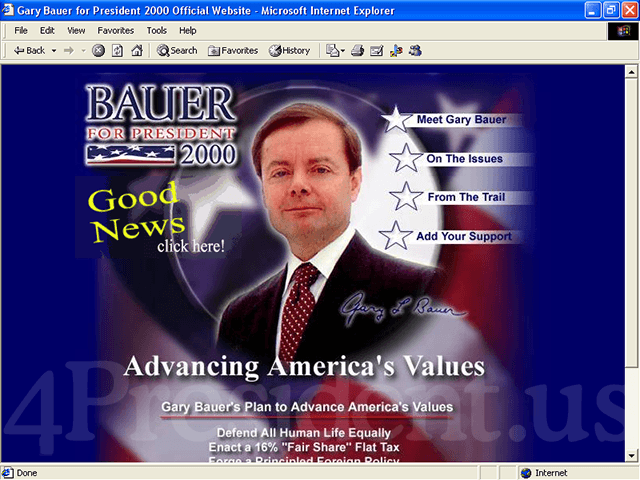Click Enact a 16% Fair Share Flat Tax
The width and height of the screenshot is (640, 480).
(x=304, y=447)
